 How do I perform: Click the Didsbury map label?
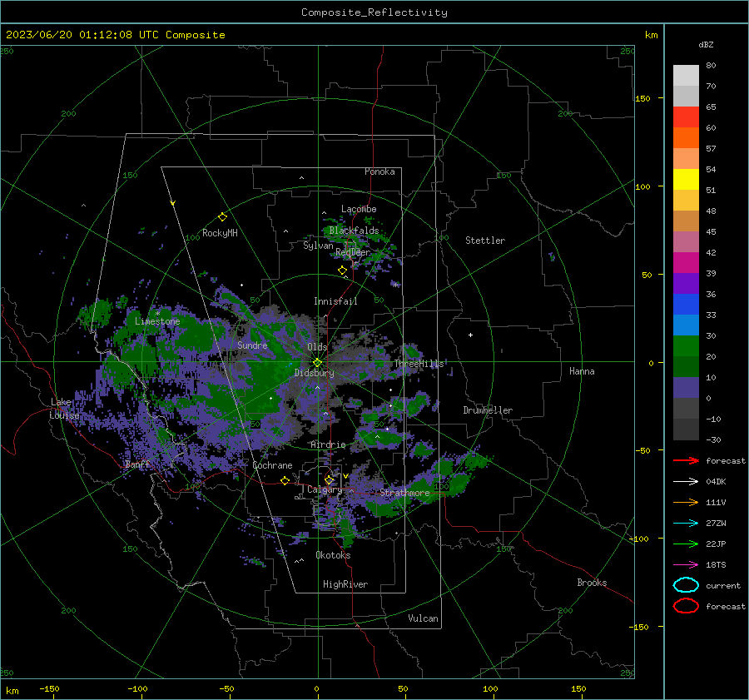[x=314, y=373]
